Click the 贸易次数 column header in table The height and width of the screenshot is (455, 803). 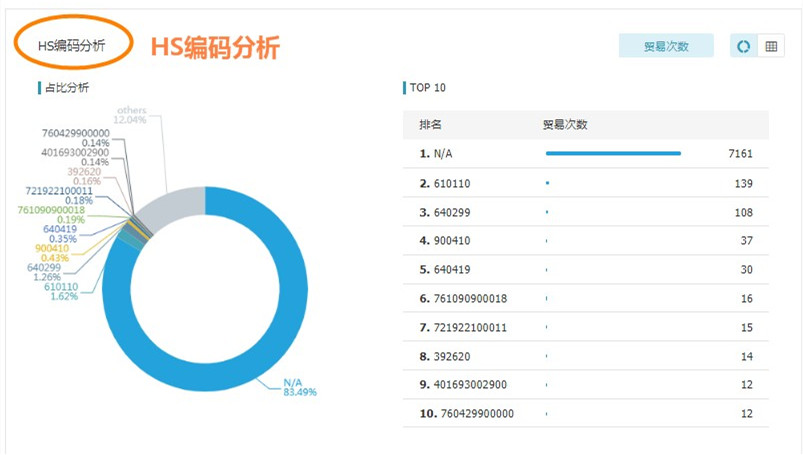[565, 125]
